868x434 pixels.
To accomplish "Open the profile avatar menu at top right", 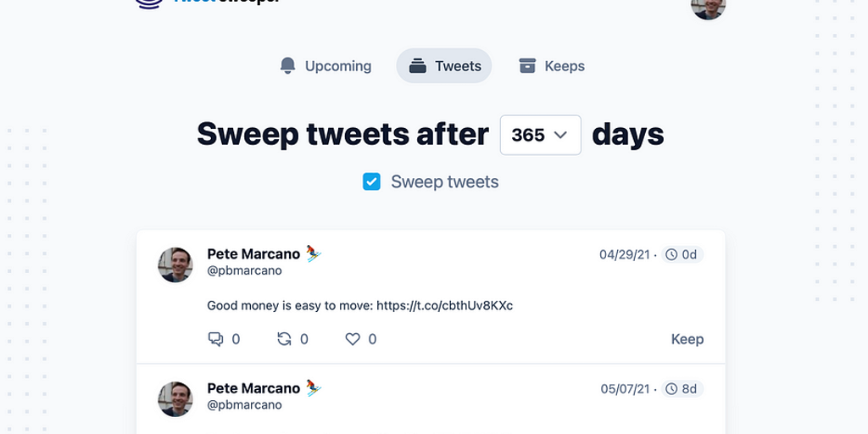I will (708, 7).
